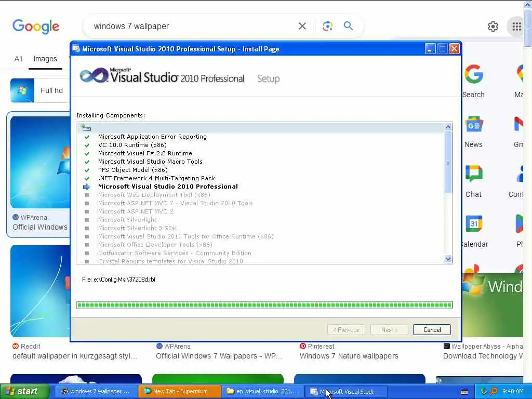Open Google Lens search by image
This screenshot has width=532, height=399.
[327, 26]
